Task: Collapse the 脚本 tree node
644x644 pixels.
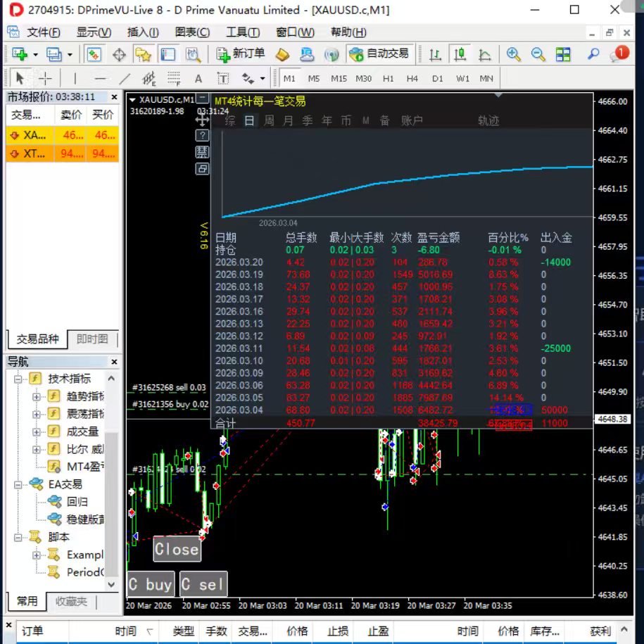Action: click(x=18, y=537)
